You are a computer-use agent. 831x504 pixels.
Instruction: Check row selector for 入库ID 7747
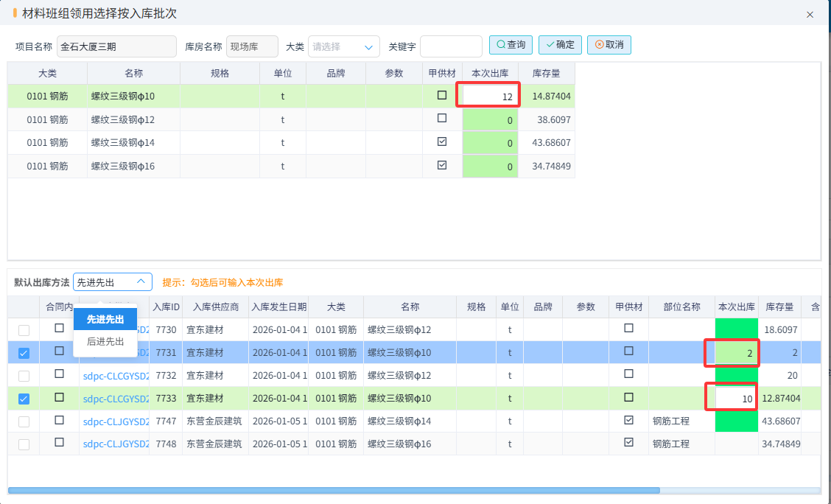[24, 421]
